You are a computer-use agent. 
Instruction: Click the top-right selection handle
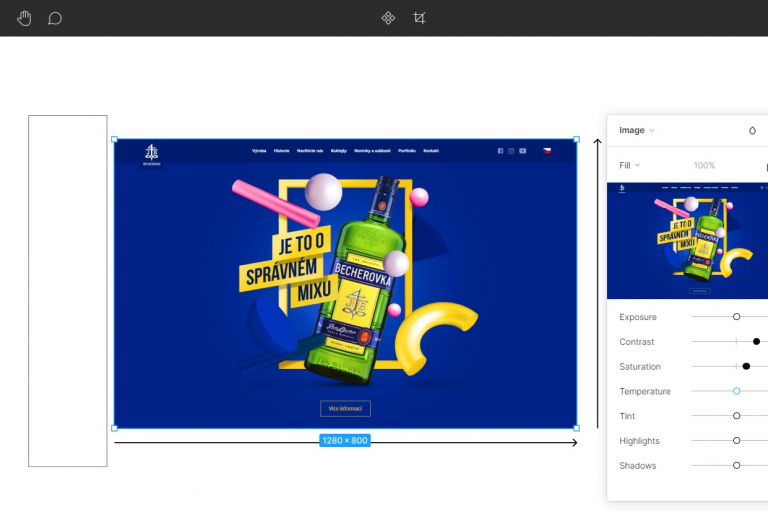coord(576,140)
